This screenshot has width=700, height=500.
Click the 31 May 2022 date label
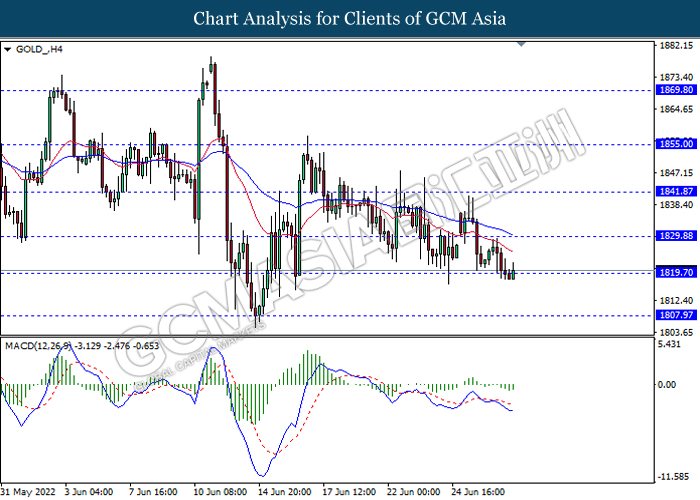(x=29, y=492)
